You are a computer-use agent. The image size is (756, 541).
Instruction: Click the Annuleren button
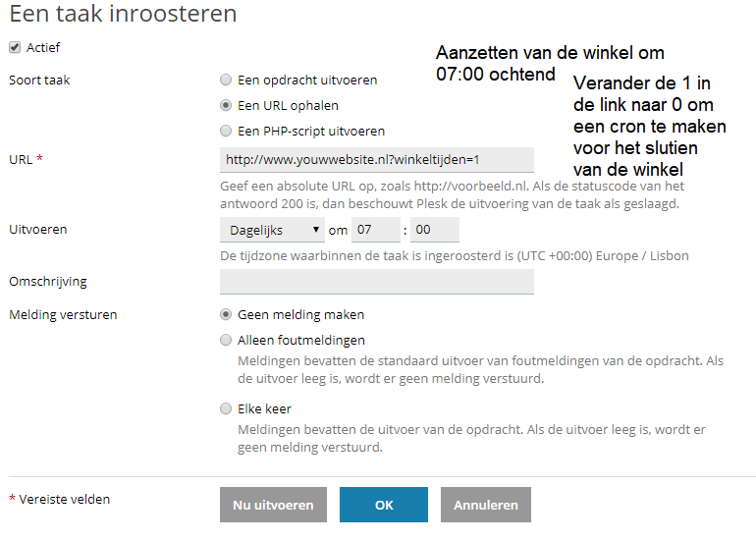point(485,505)
